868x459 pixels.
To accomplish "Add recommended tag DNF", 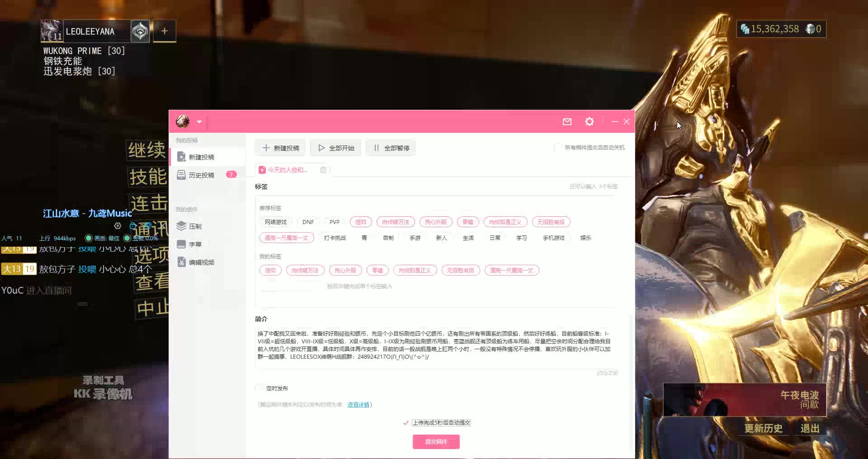I will tap(308, 222).
